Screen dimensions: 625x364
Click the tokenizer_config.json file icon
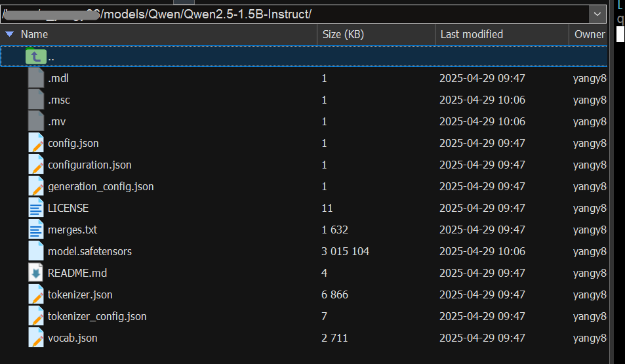coord(36,315)
